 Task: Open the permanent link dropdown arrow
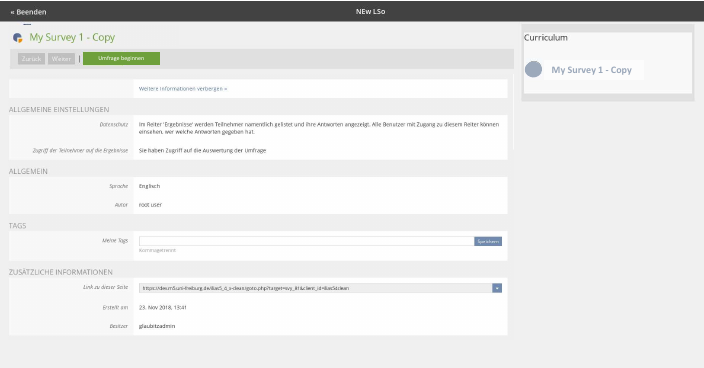tap(497, 288)
